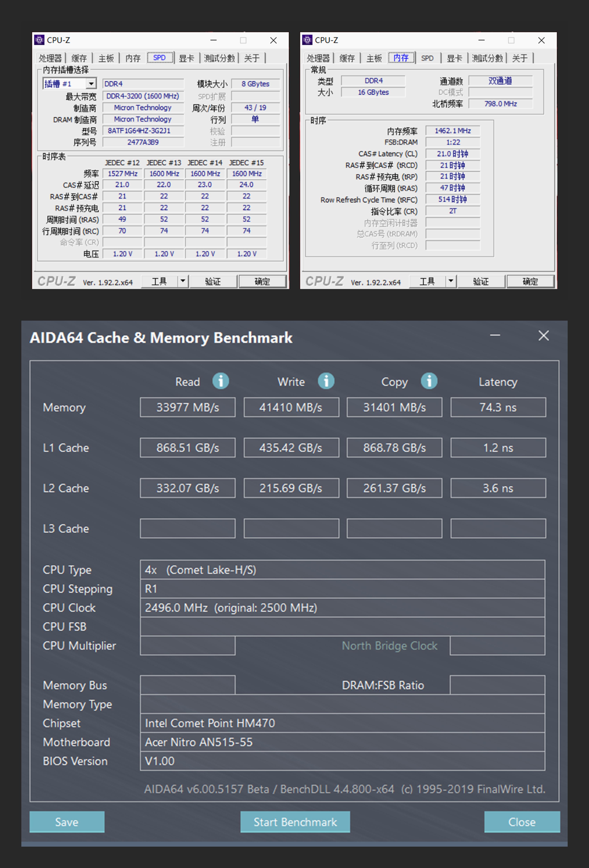
Task: Expand tools dropdown arrow in left CPU-Z
Action: [183, 281]
